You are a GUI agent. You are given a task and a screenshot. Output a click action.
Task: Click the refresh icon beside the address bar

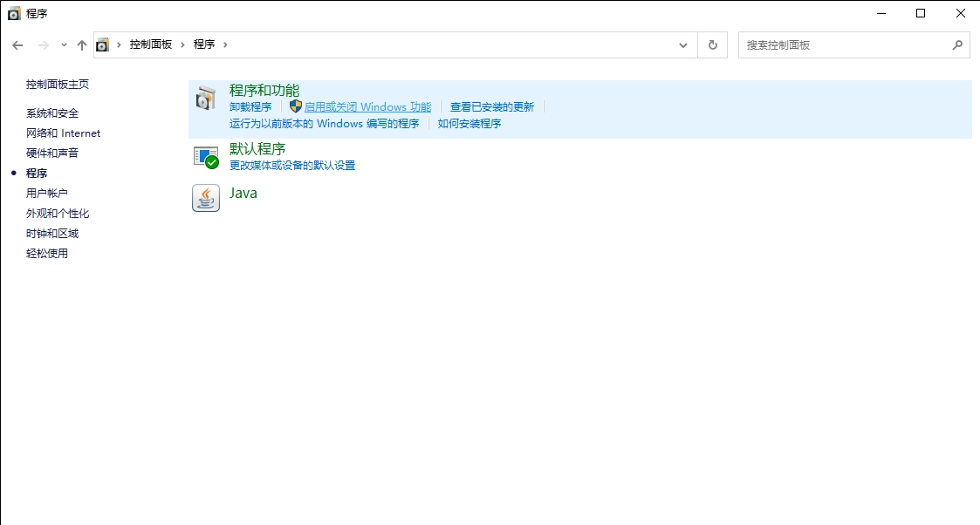(x=713, y=44)
